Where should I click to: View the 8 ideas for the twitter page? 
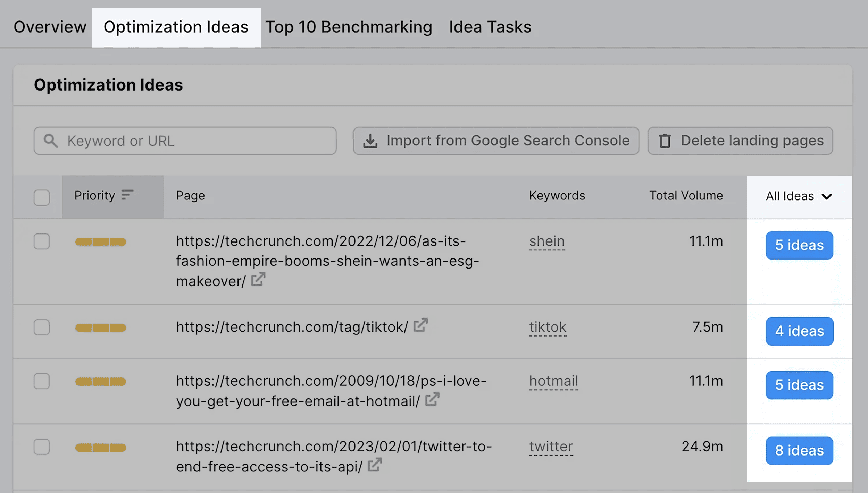click(x=799, y=451)
